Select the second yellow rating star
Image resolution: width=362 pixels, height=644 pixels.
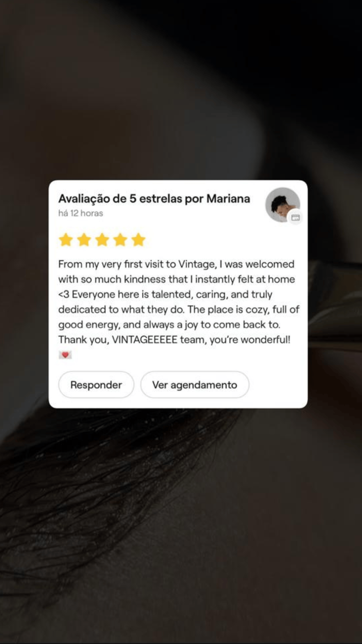coord(84,240)
